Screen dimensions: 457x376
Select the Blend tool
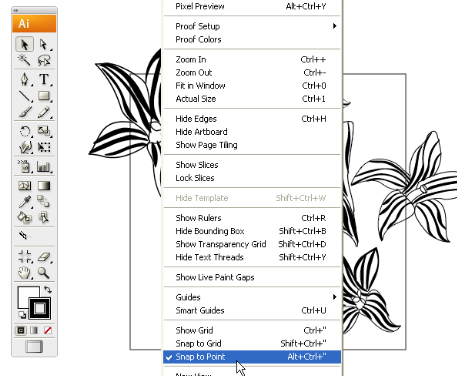[x=44, y=201]
